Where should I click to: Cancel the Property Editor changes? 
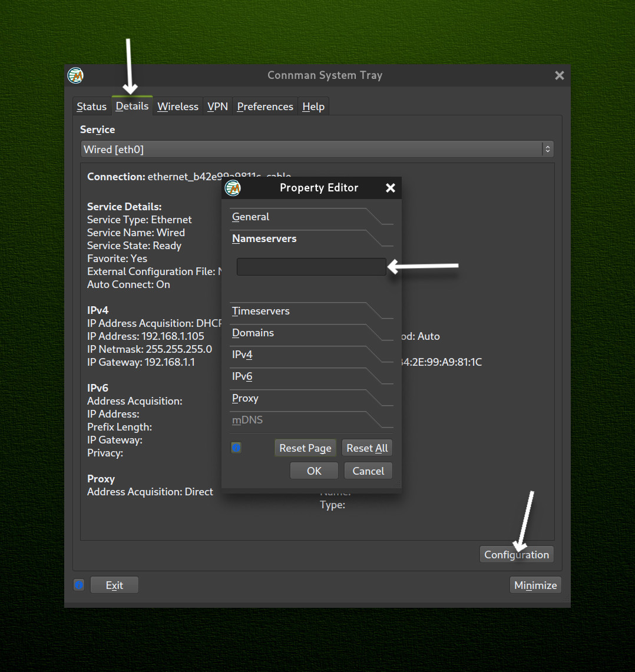[x=368, y=471]
